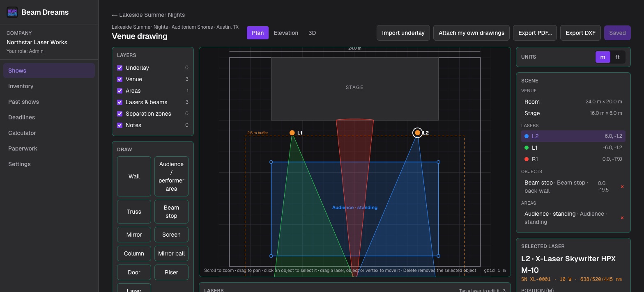Toggle the Separation zones layer checkbox
644x292 pixels.
[120, 114]
